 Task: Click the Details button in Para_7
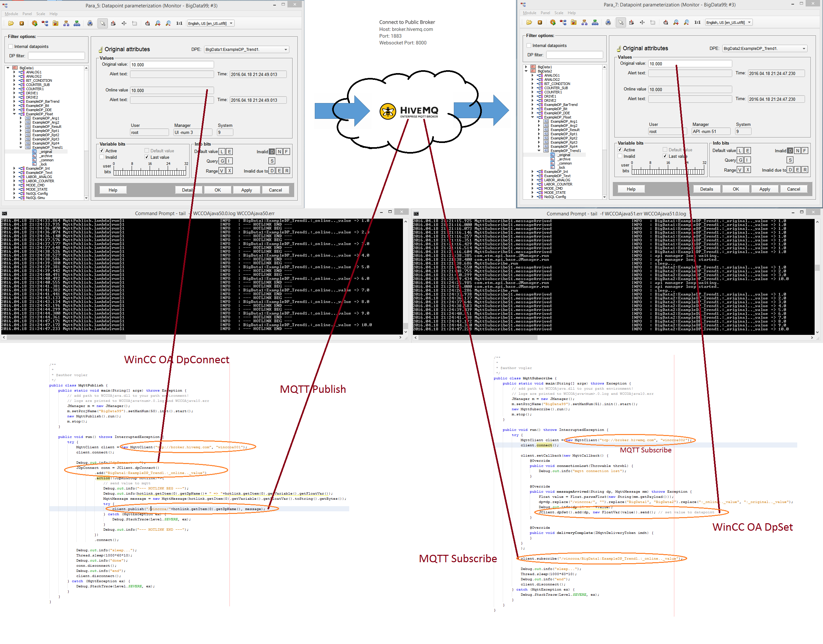click(x=706, y=189)
